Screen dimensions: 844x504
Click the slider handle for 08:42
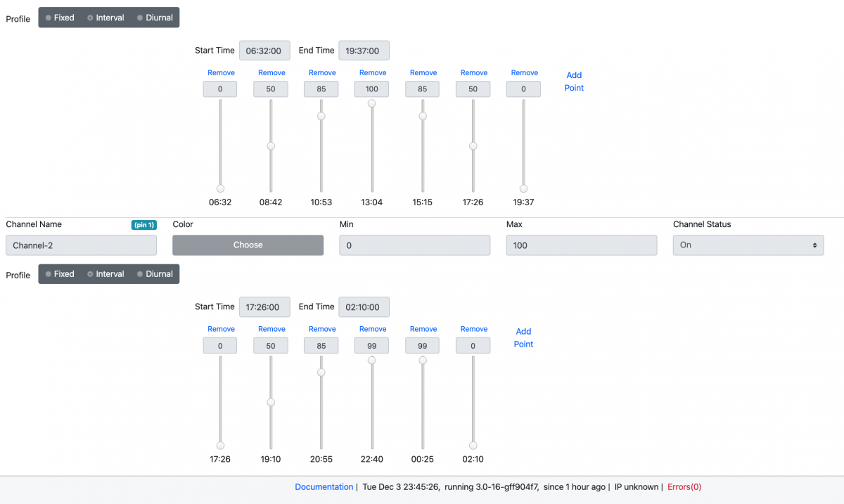coord(271,146)
